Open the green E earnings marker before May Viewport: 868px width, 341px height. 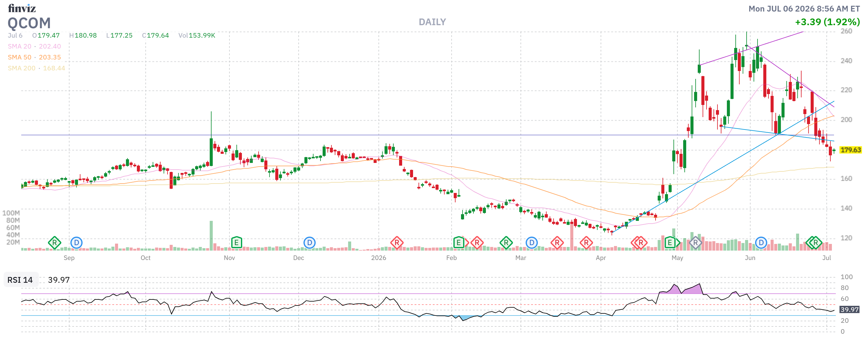670,243
